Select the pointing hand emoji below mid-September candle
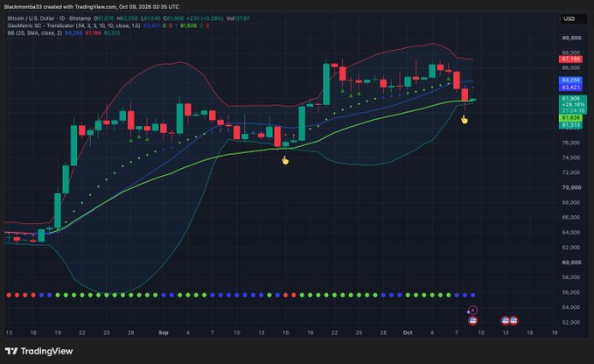The width and height of the screenshot is (594, 364). click(285, 161)
